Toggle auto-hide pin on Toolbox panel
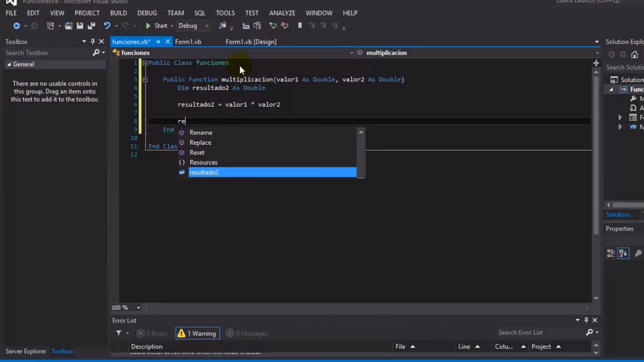The width and height of the screenshot is (644, 362). 93,42
